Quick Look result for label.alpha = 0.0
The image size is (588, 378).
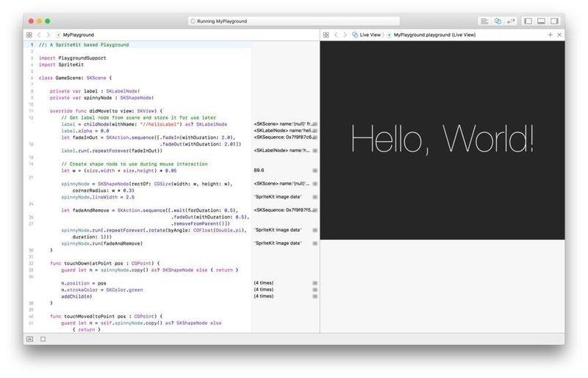click(315, 131)
